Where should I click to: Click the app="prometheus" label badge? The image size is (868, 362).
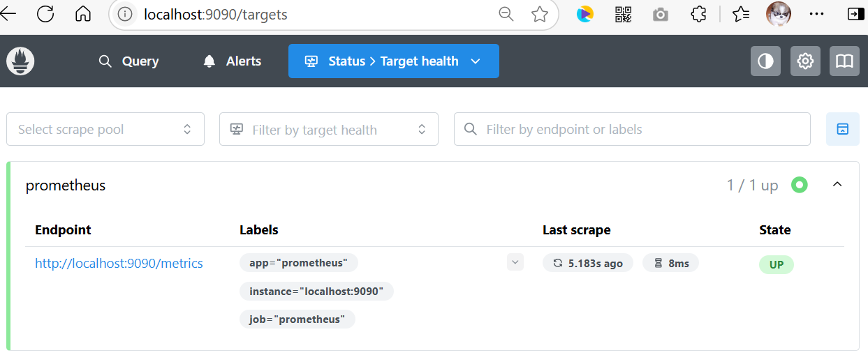(298, 263)
